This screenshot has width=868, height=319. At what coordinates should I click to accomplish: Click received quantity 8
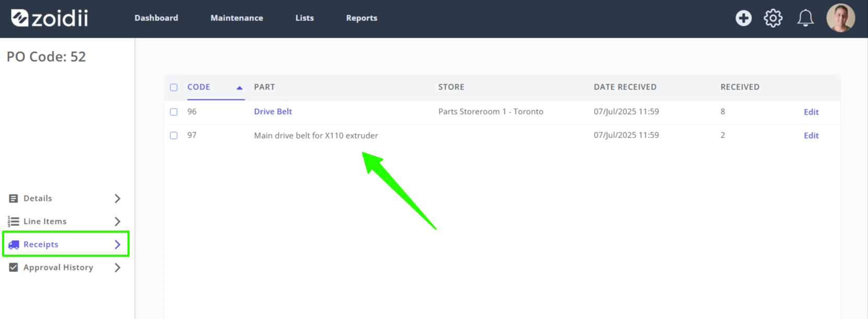723,111
